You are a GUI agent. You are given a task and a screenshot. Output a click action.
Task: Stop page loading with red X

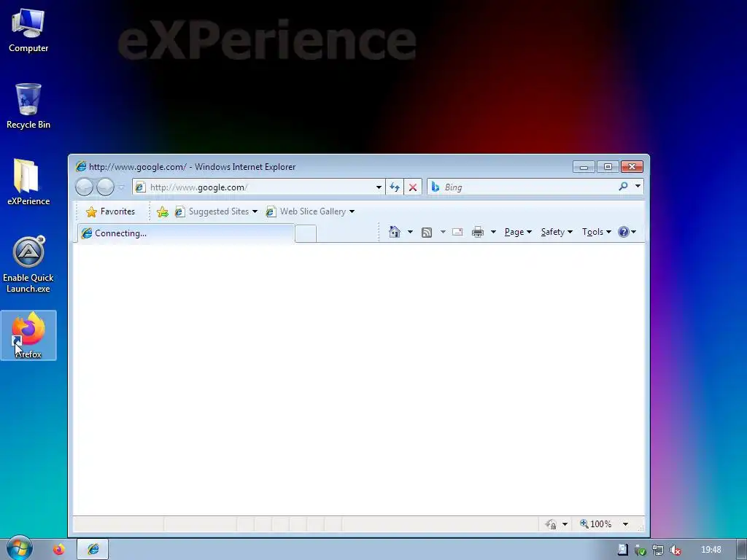coord(413,187)
